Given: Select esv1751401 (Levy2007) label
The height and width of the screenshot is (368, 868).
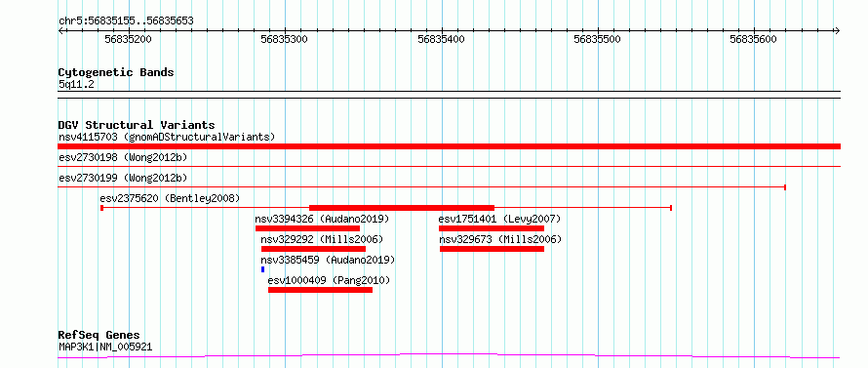Looking at the screenshot, I should point(499,219).
